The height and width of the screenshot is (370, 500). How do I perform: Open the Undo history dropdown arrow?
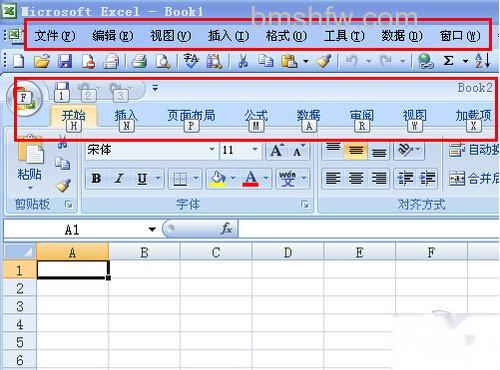pos(369,61)
